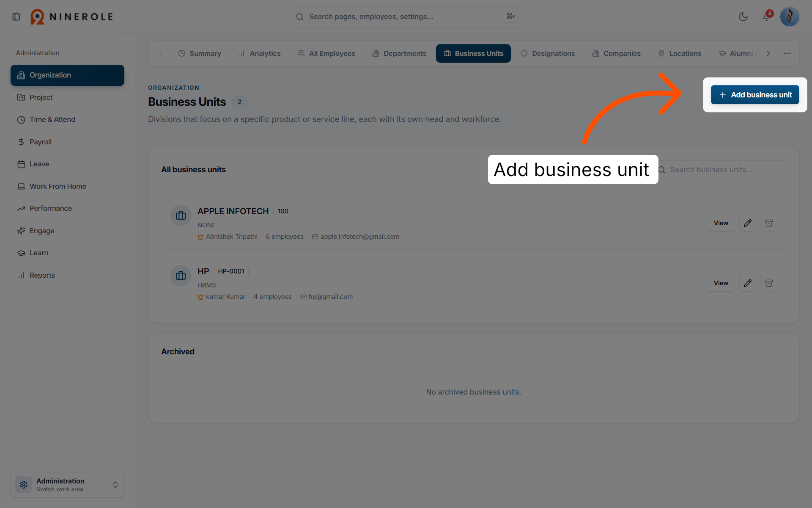
Task: Open Payroll in the sidebar
Action: coord(67,142)
